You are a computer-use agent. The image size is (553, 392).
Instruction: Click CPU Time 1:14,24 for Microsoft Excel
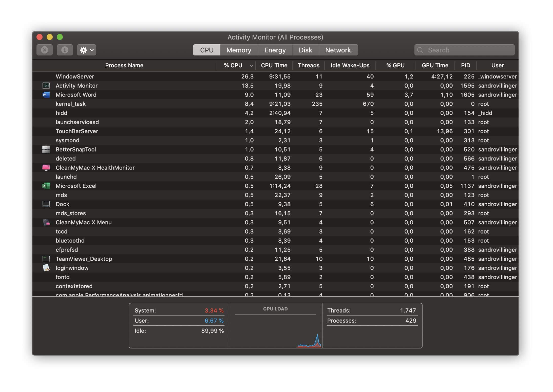pos(280,186)
